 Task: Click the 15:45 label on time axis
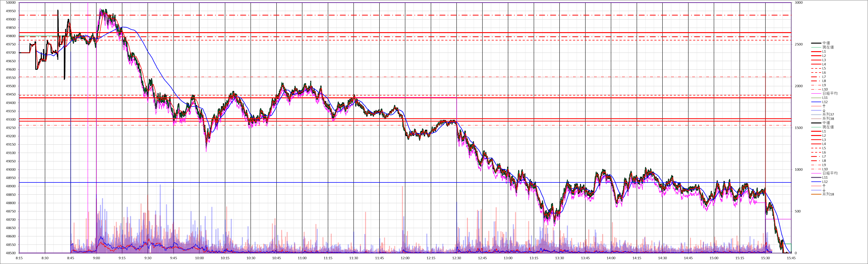point(791,258)
